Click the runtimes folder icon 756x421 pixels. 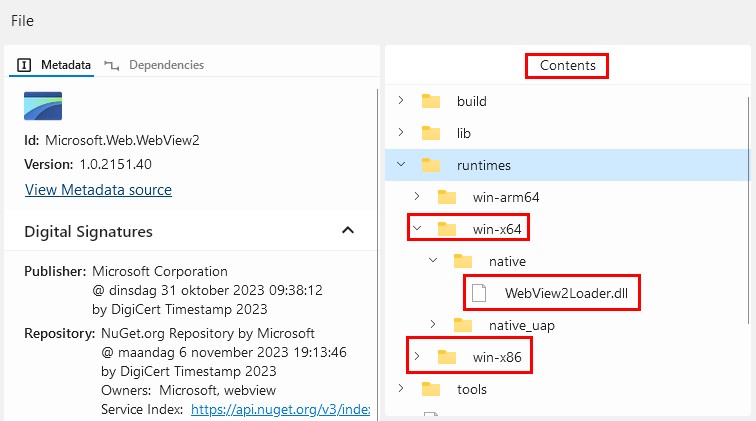[431, 165]
